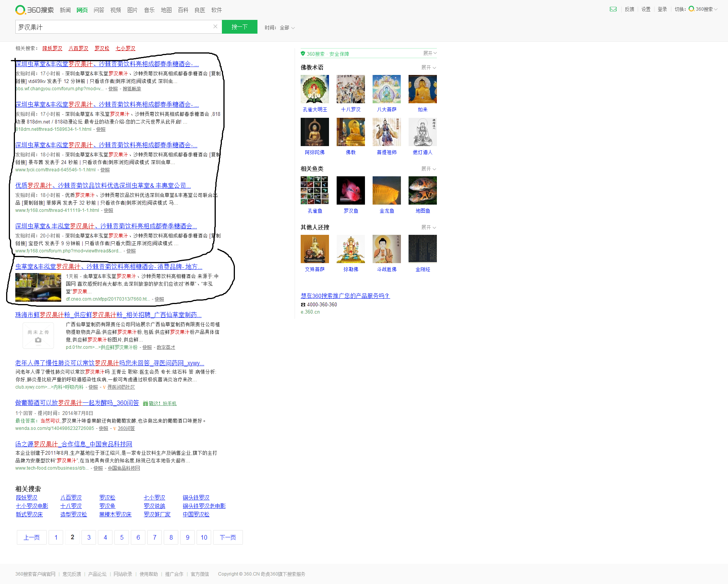
Task: Click 反馈 in the top bar
Action: tap(629, 9)
